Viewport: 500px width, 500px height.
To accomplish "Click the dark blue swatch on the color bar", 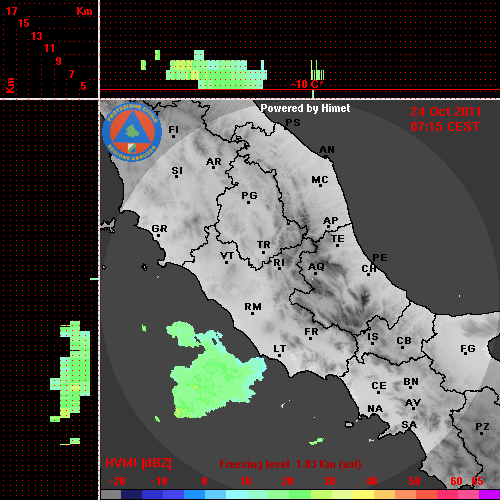I will 132,495.
